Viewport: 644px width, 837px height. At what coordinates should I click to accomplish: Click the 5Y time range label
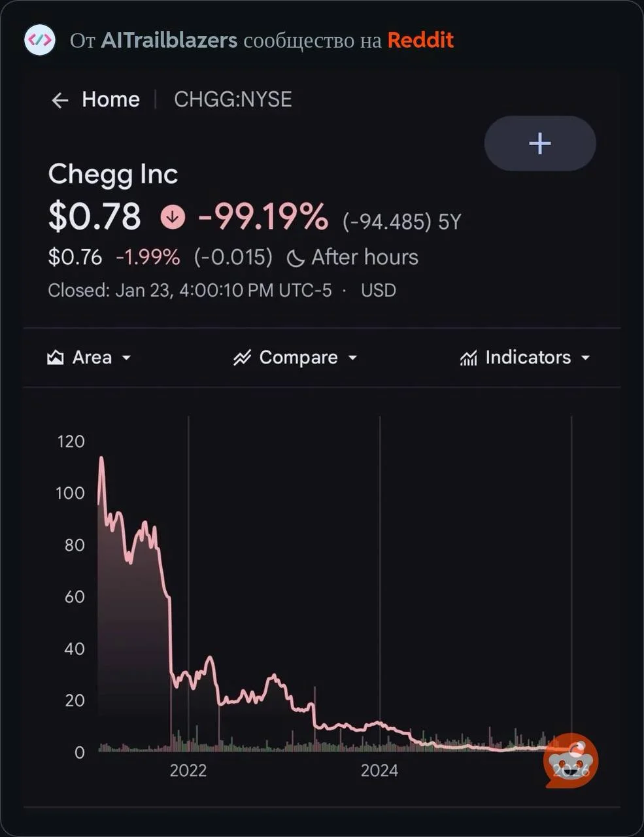tap(450, 222)
